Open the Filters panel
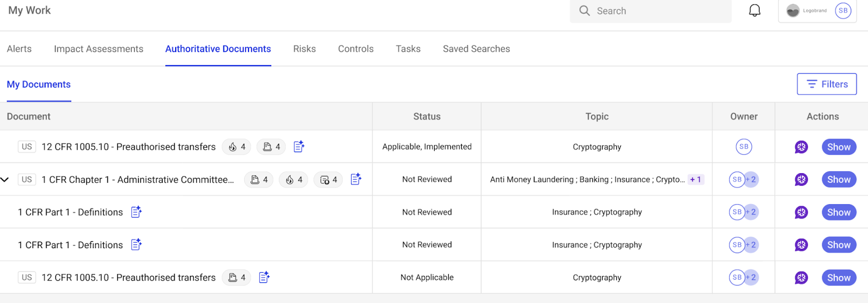 click(827, 84)
